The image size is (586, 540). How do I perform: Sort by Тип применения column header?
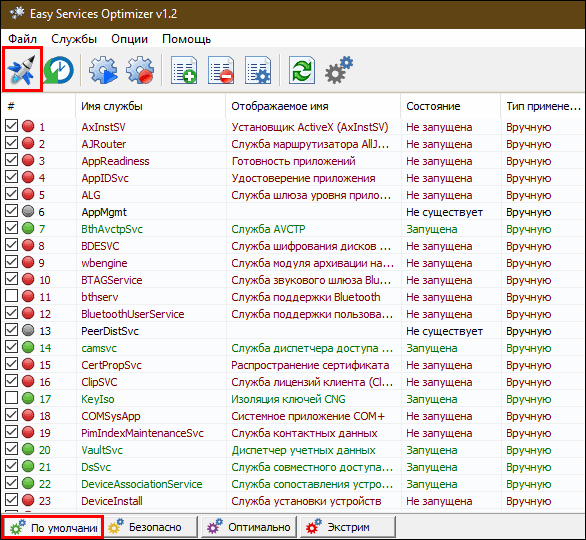coord(543,106)
